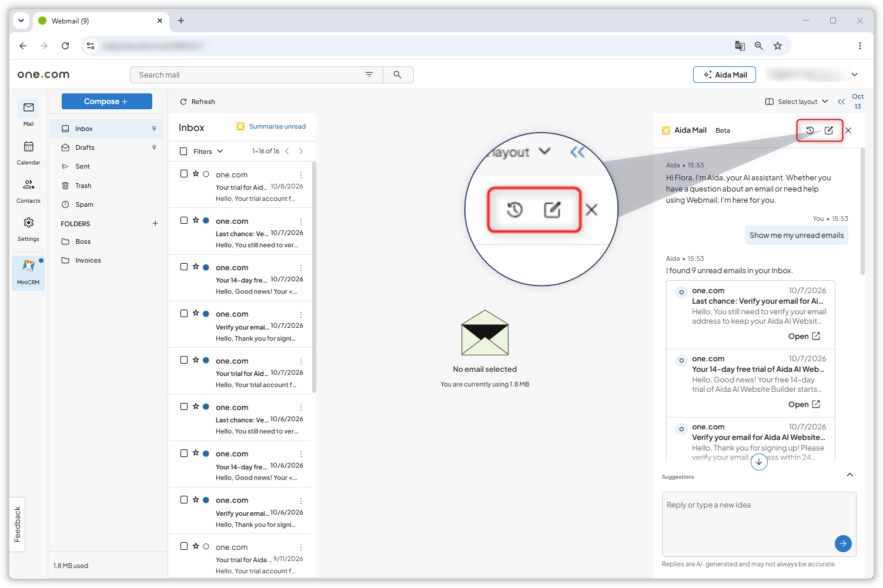Open more options for 10/8/2026 email
The height and width of the screenshot is (588, 883).
tap(301, 175)
